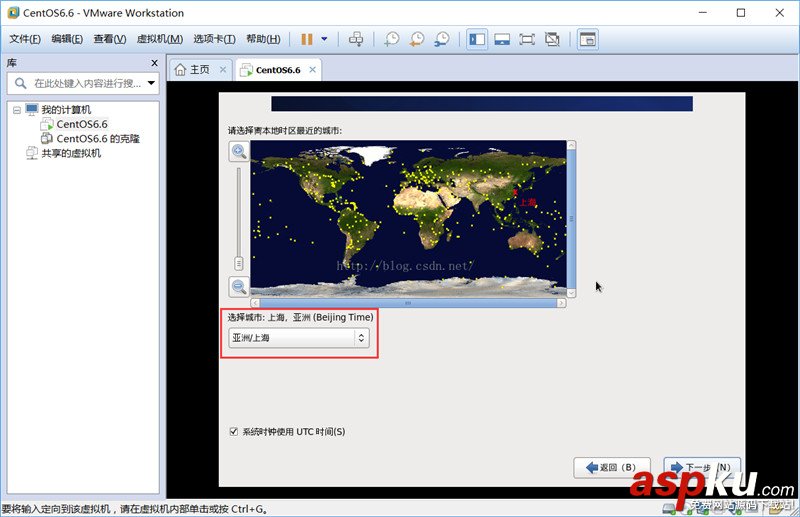This screenshot has width=800, height=517.
Task: Click the world map to pick a city
Action: (x=408, y=218)
